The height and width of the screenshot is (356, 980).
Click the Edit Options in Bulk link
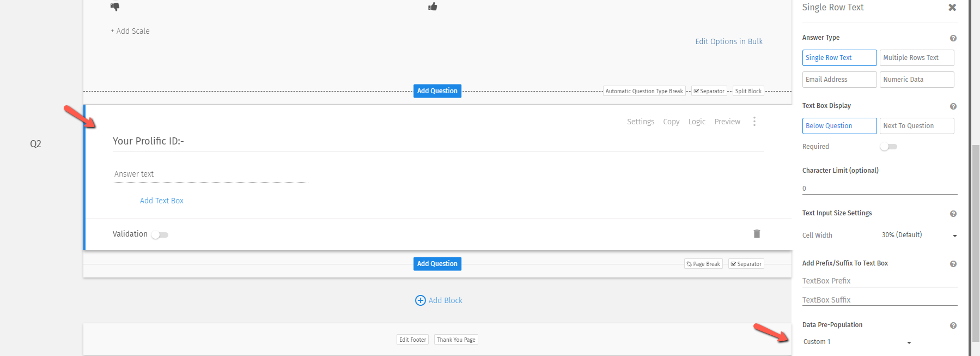tap(728, 41)
